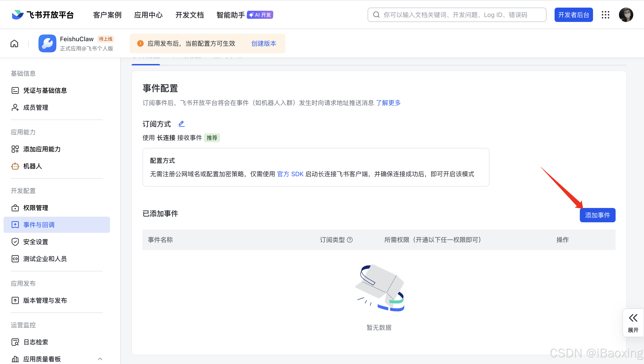Select 凭证与基础信息 in the sidebar
This screenshot has height=364, width=644.
45,90
